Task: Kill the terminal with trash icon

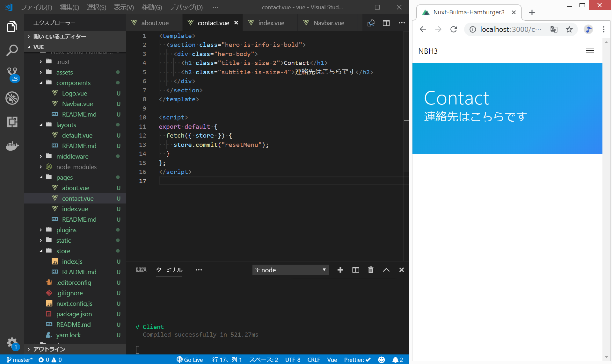Action: click(x=371, y=270)
